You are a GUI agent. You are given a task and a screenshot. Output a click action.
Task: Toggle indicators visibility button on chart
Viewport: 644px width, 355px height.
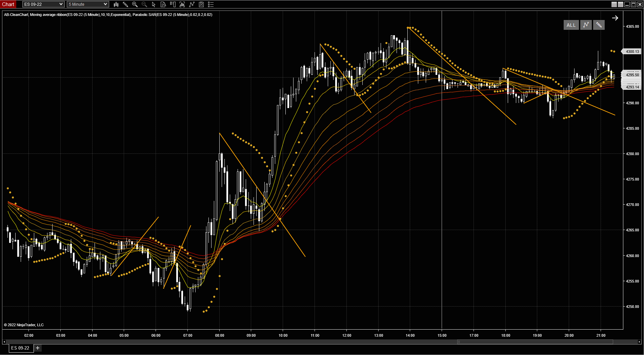coord(586,25)
